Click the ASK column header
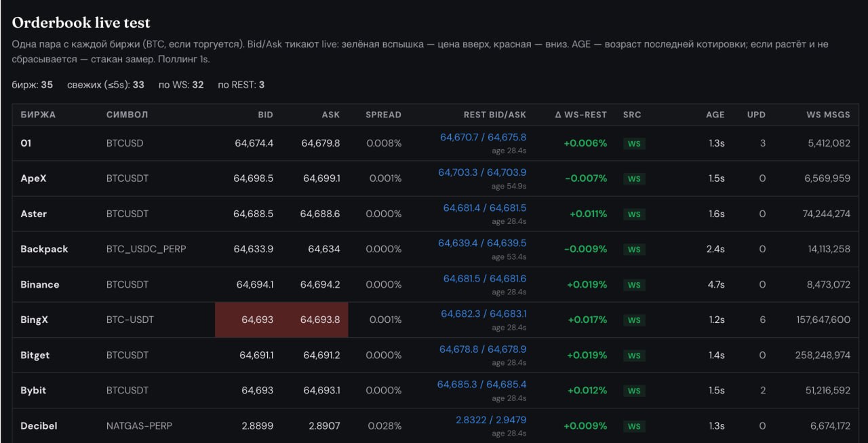The width and height of the screenshot is (868, 443). [331, 115]
